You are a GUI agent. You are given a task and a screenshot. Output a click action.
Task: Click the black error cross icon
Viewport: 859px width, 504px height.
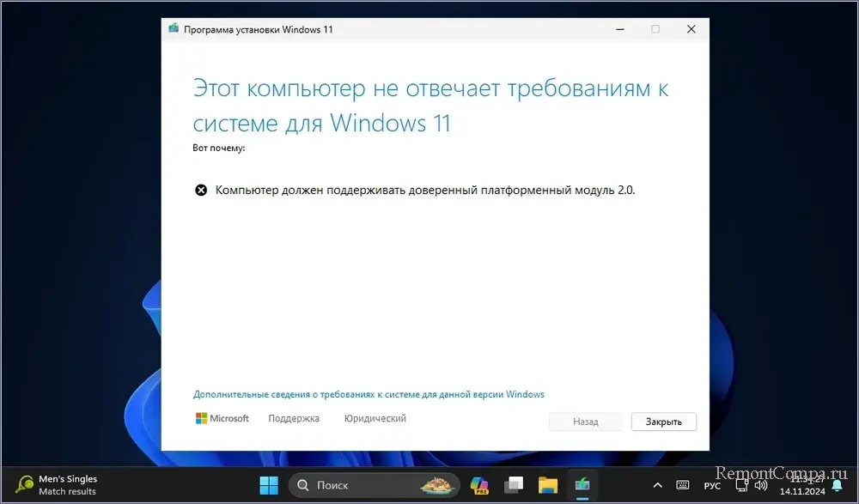(201, 190)
